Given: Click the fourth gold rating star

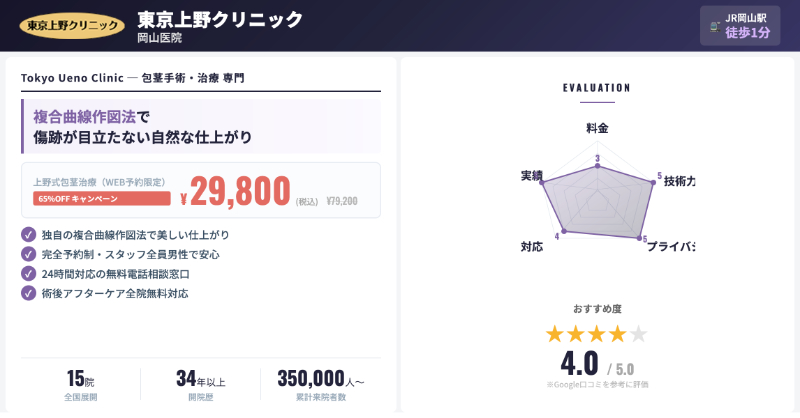Looking at the screenshot, I should point(617,333).
